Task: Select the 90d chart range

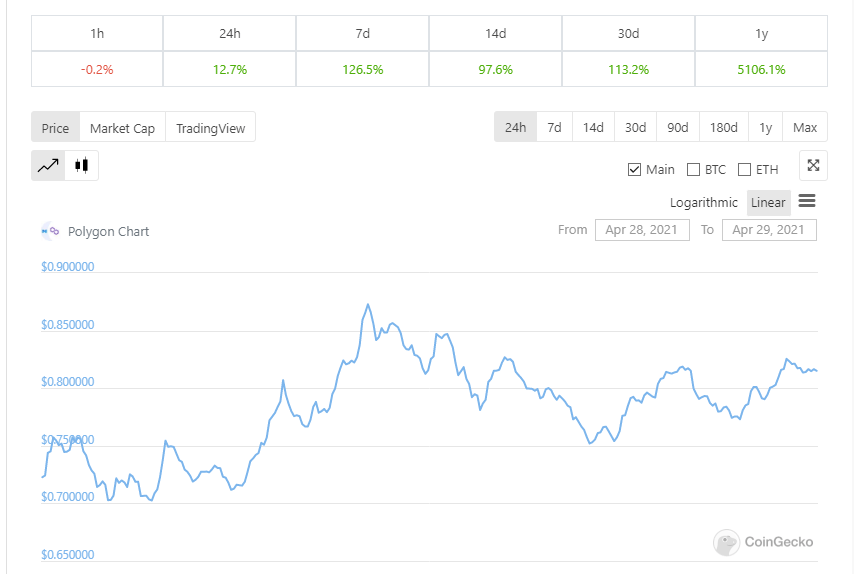Action: [x=678, y=127]
